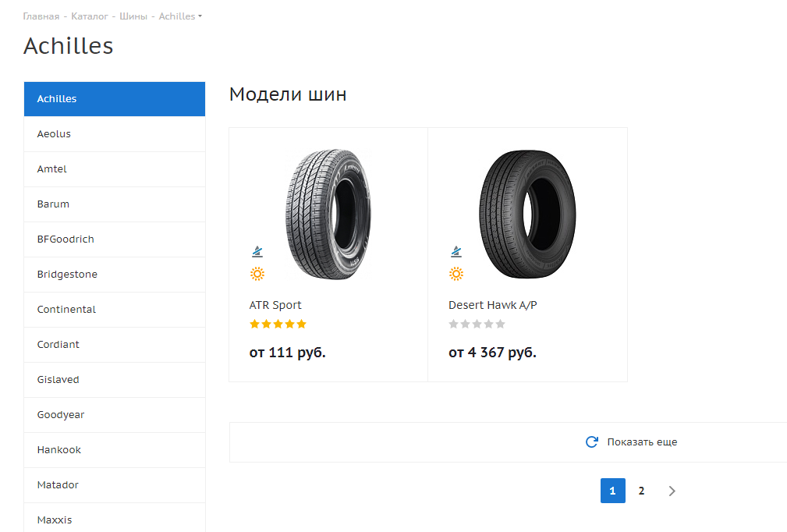Go to next page with arrow chevron
The image size is (787, 532).
tap(672, 491)
